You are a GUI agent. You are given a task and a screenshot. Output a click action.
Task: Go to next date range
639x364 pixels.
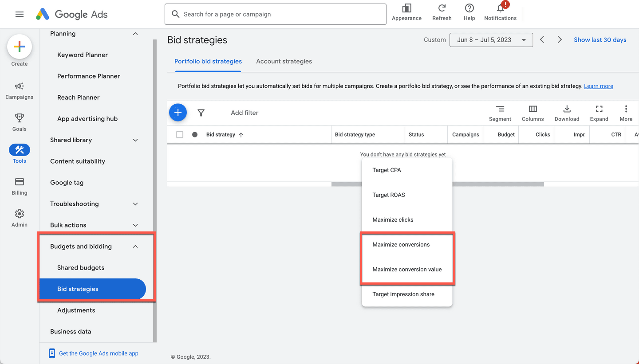(560, 40)
